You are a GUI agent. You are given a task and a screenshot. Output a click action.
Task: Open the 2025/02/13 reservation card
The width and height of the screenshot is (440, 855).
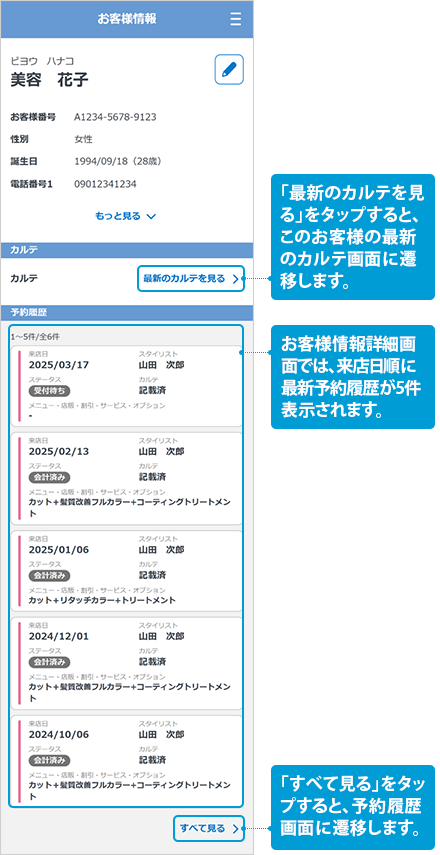click(x=126, y=479)
